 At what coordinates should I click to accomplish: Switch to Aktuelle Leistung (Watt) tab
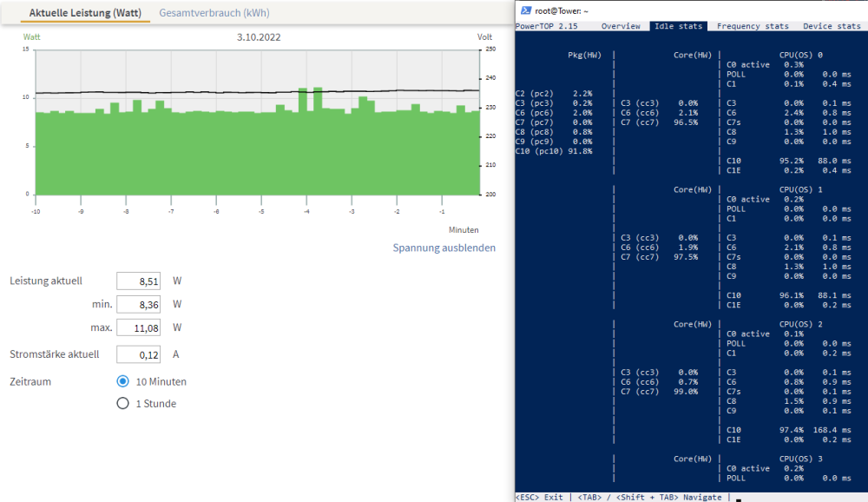pos(85,13)
